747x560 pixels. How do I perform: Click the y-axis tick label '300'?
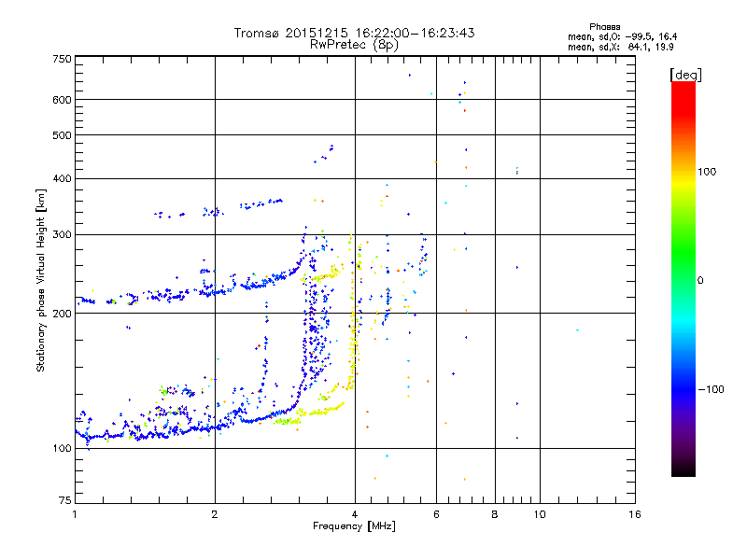coord(62,234)
